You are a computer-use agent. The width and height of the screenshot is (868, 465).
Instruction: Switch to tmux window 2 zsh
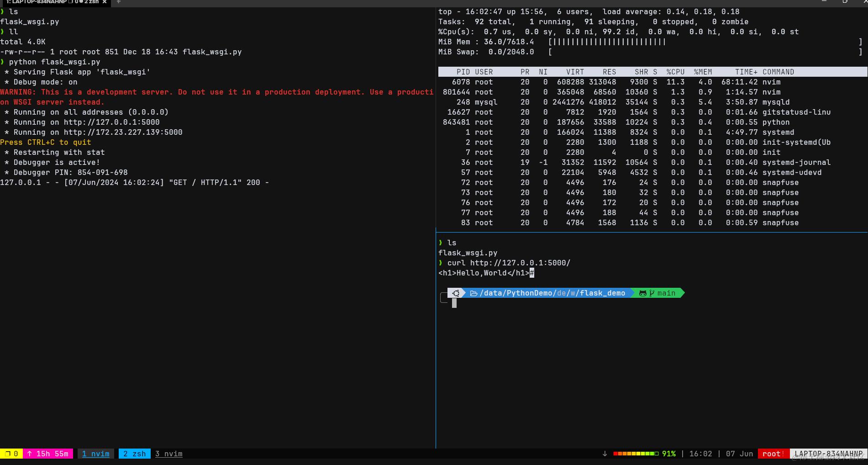(x=135, y=454)
